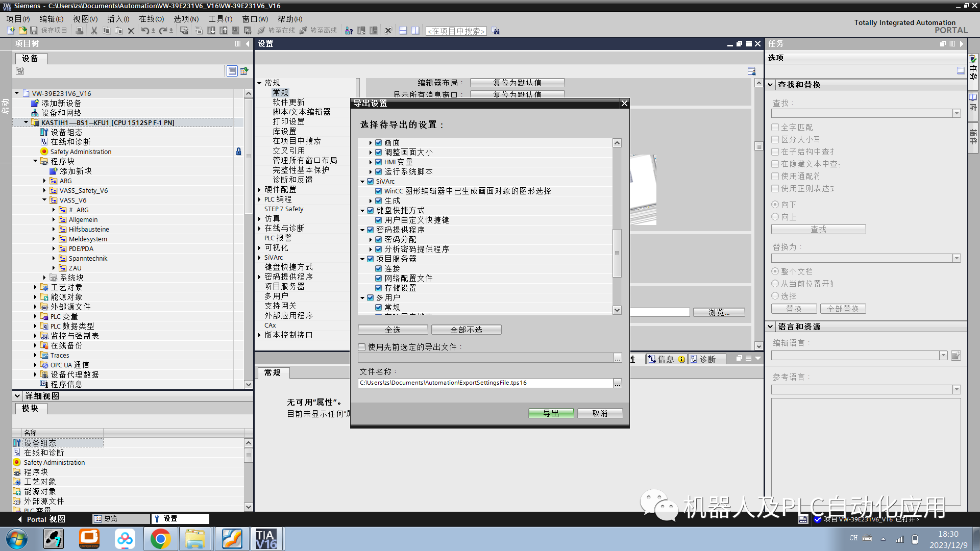The height and width of the screenshot is (551, 980).
Task: Click the Split editor horizontally icon
Action: (x=403, y=31)
